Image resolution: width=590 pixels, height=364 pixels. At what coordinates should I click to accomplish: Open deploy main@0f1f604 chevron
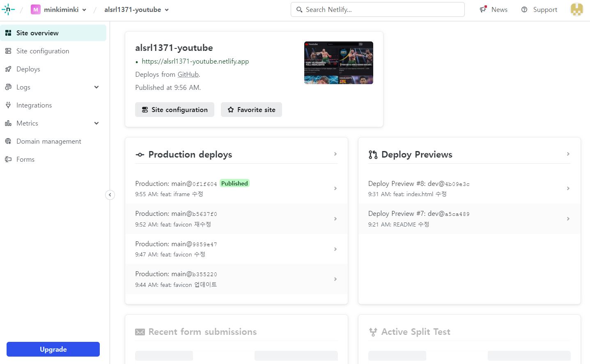335,188
